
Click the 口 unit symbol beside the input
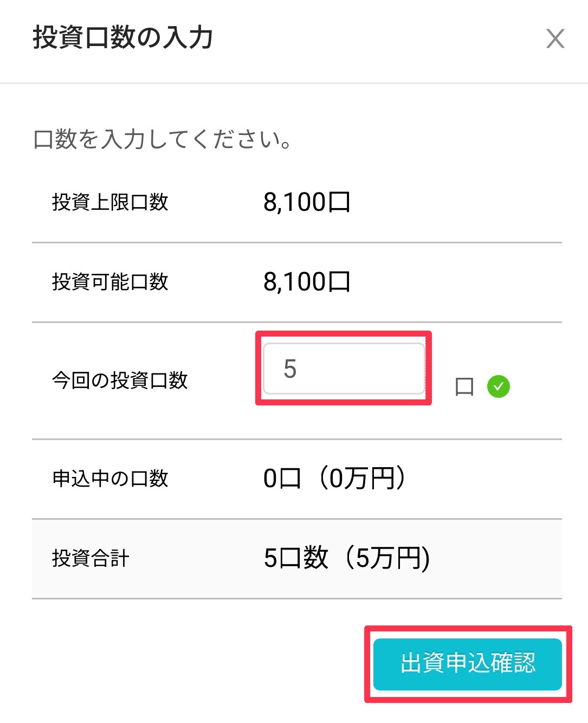point(464,387)
